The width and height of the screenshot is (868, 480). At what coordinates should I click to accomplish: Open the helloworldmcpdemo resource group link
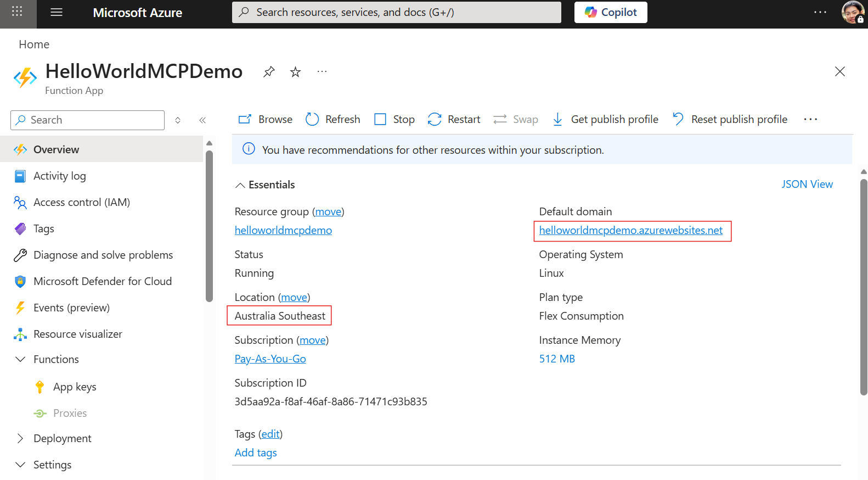pos(283,231)
